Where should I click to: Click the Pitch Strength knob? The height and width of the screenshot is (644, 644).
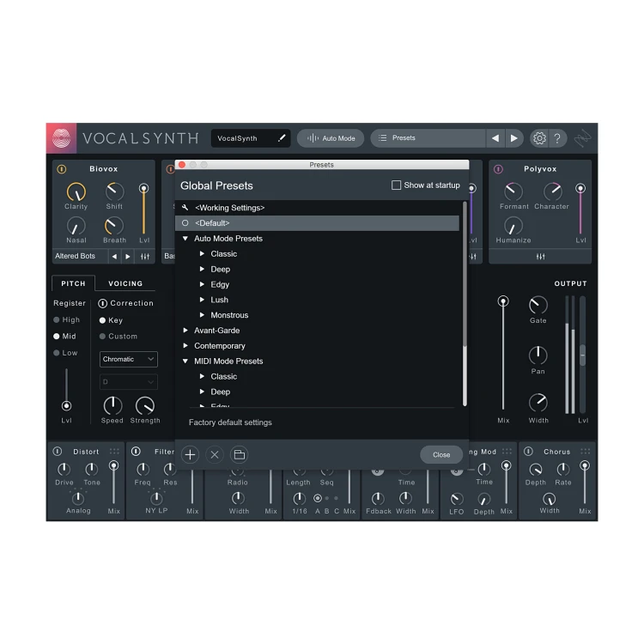pyautogui.click(x=145, y=406)
